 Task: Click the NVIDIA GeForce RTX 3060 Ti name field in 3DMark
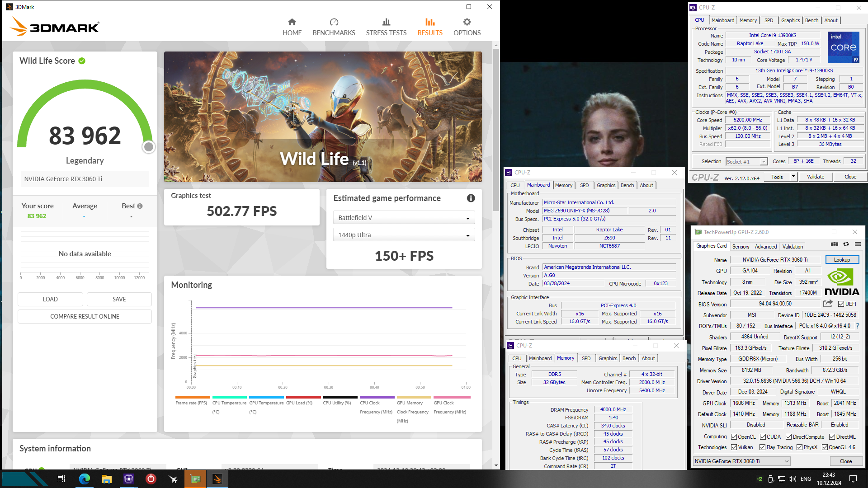[x=85, y=179]
